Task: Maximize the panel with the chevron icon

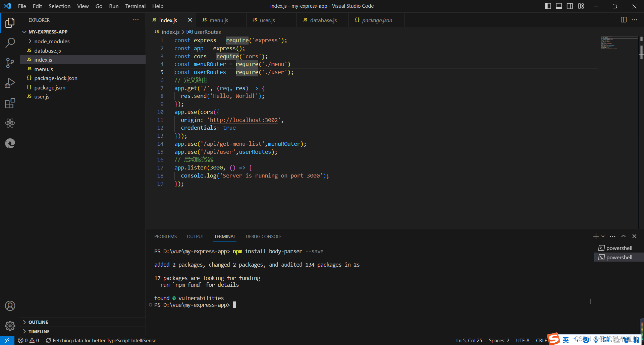Action: [624, 236]
